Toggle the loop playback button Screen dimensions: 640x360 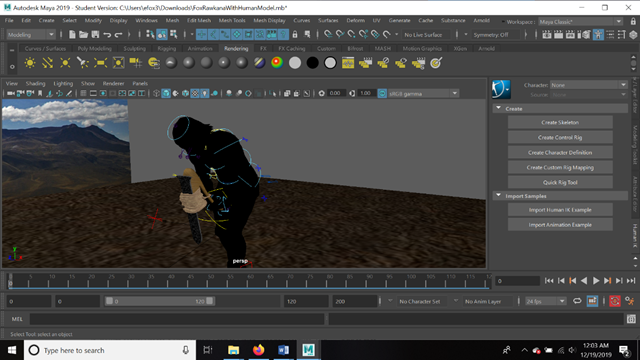[x=577, y=301]
